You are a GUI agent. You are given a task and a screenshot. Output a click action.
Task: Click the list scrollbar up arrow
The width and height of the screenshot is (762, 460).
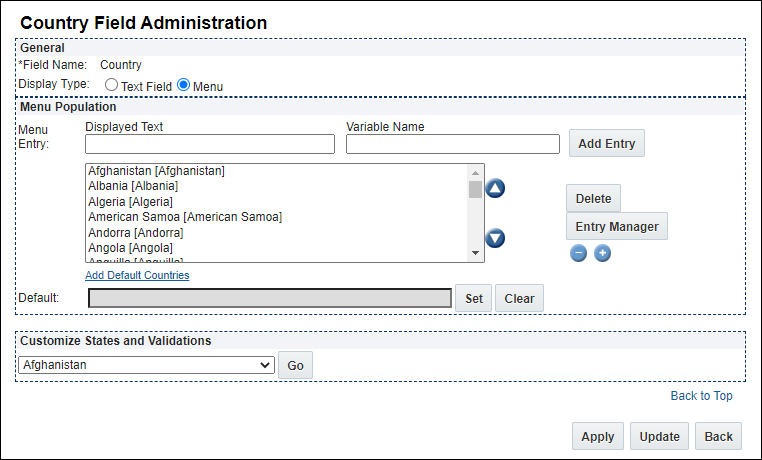pos(475,172)
